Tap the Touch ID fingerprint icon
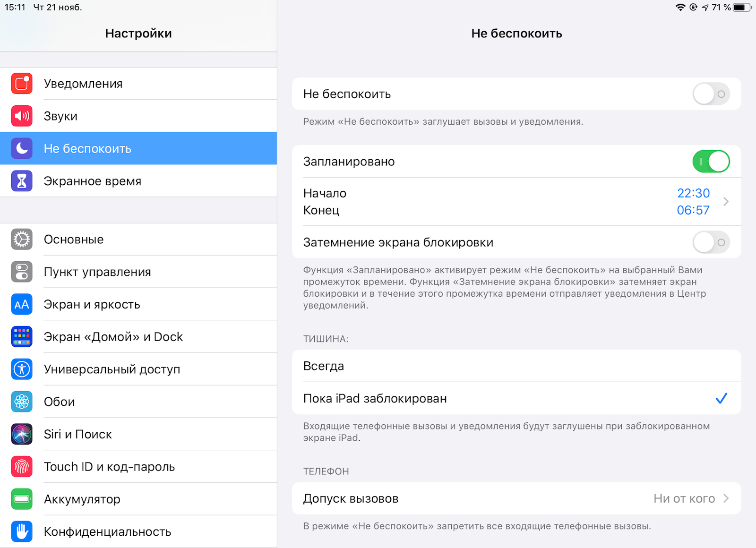Image resolution: width=756 pixels, height=548 pixels. [x=22, y=467]
